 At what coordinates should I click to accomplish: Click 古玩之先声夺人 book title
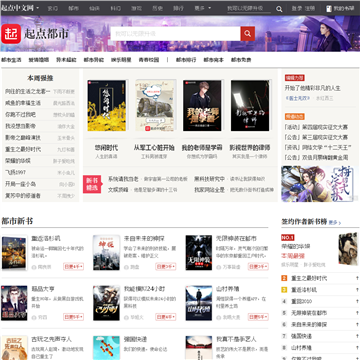(x=51, y=339)
